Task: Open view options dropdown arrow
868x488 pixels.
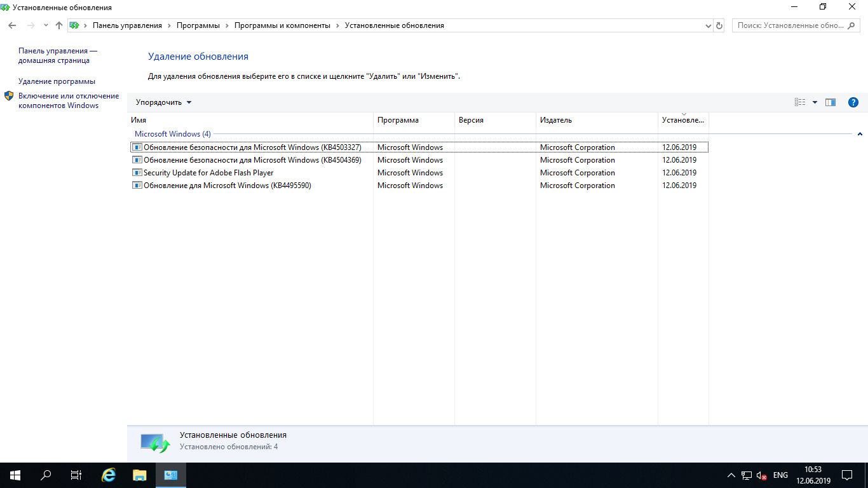Action: coord(815,102)
